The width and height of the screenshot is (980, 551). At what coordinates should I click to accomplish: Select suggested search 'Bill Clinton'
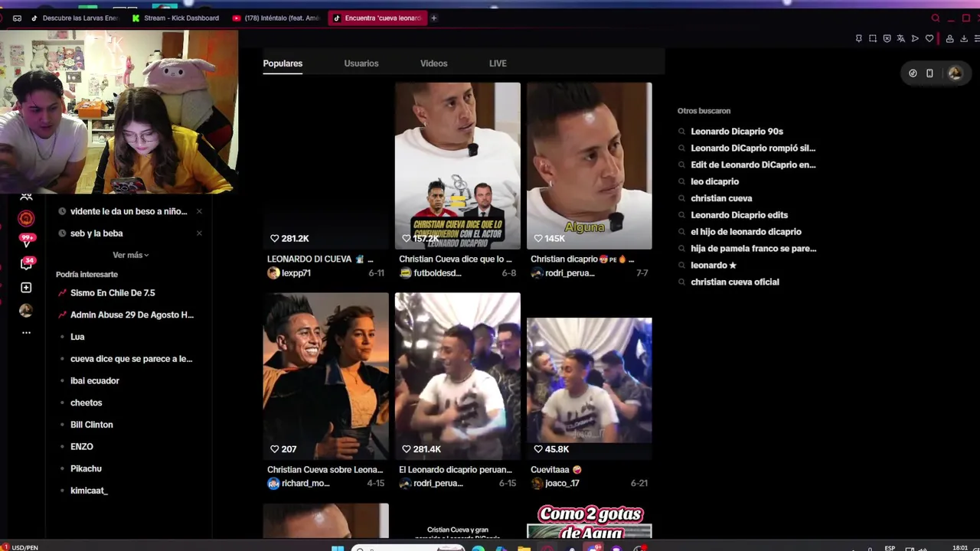[x=92, y=425]
